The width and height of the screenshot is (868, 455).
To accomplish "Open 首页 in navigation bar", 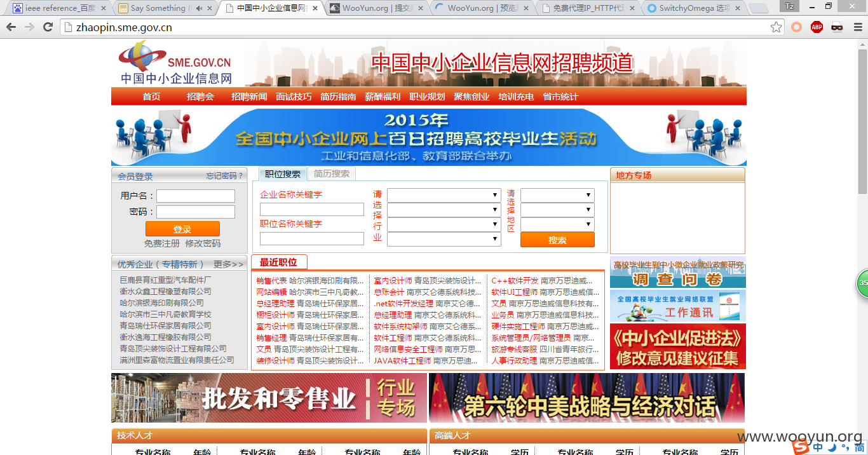I will [151, 97].
